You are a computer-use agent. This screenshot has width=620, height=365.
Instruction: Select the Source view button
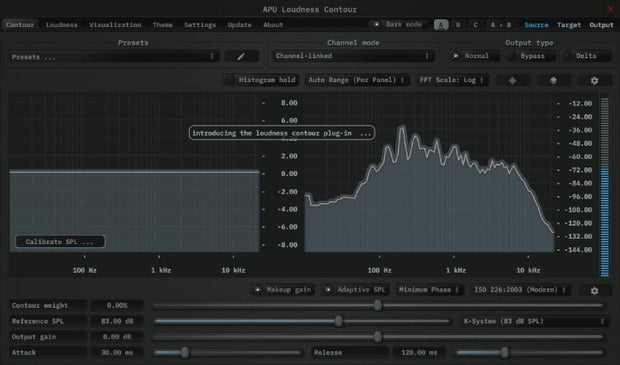(536, 25)
